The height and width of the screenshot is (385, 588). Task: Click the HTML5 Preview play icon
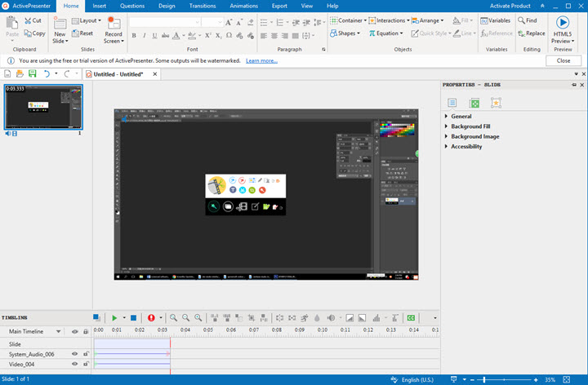click(563, 22)
